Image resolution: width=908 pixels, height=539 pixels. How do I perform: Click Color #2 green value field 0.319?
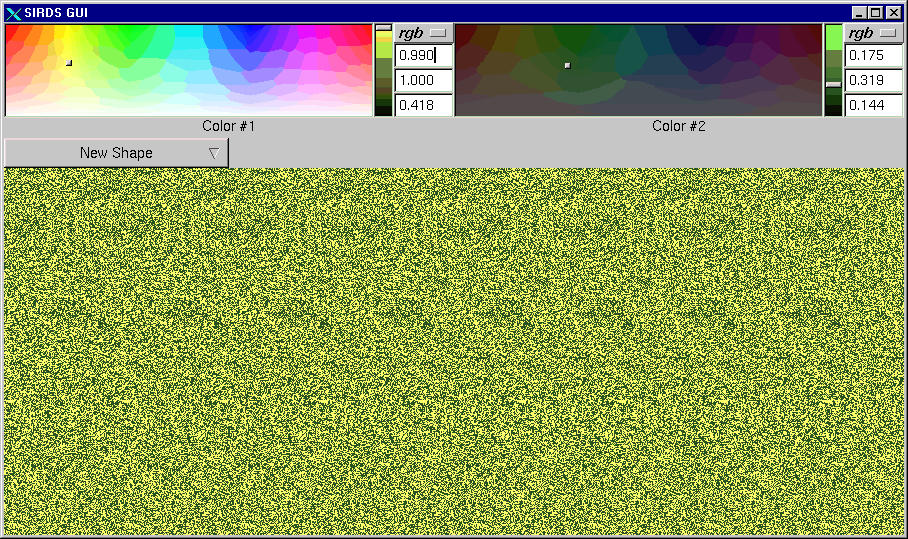pos(874,80)
